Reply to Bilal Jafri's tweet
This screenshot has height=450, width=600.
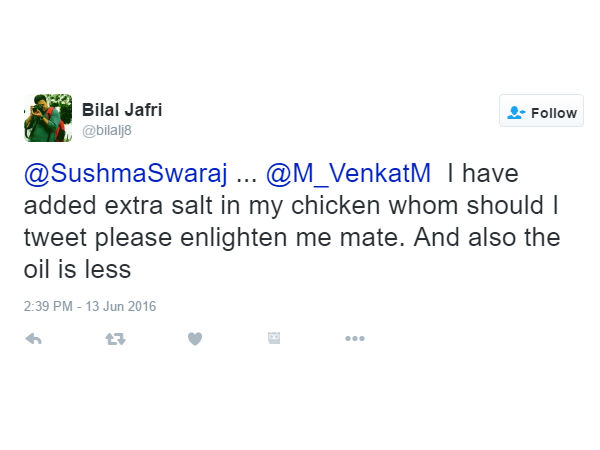[x=33, y=339]
